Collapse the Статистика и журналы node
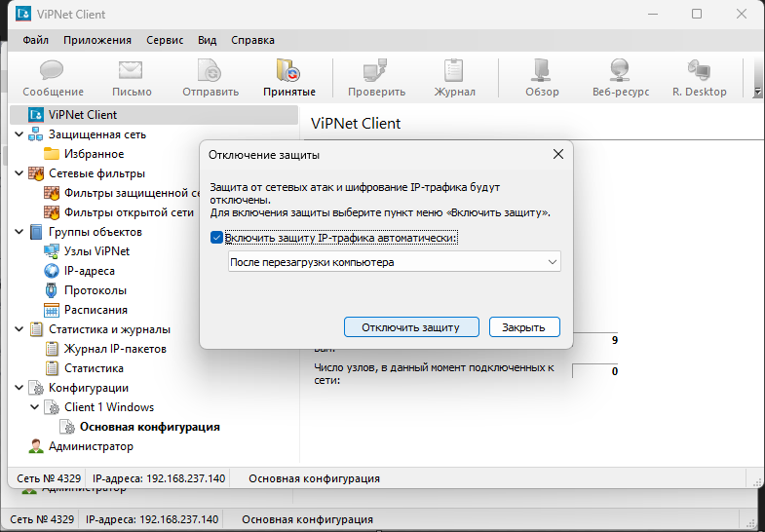Viewport: 765px width, 532px height. point(19,329)
